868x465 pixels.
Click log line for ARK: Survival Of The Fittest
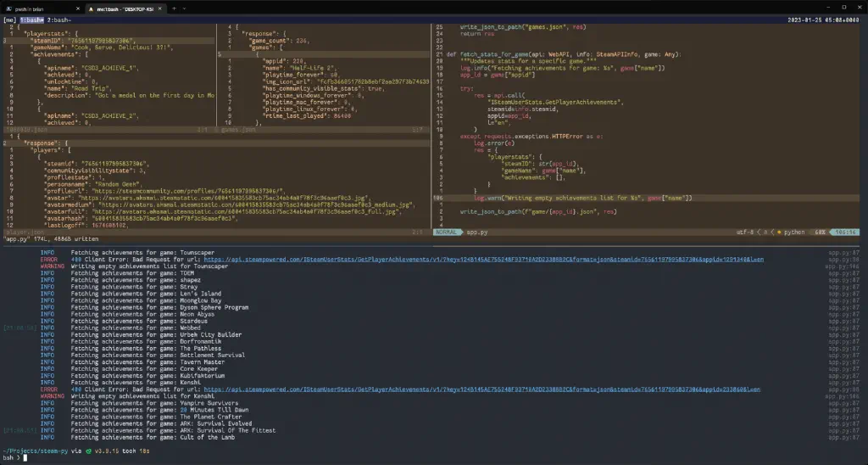(158, 430)
